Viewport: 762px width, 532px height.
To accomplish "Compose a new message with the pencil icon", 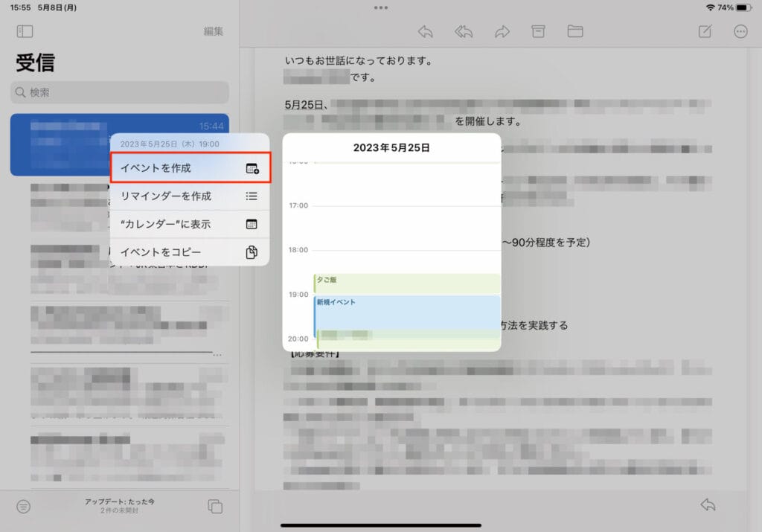I will [704, 31].
